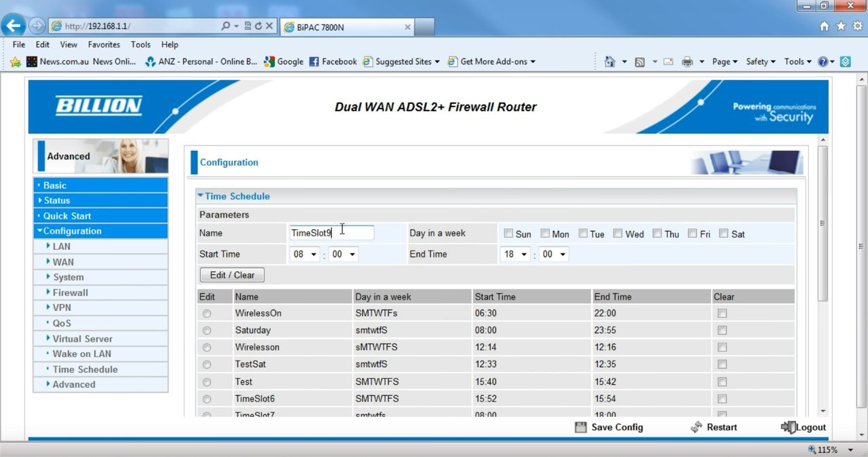The width and height of the screenshot is (868, 457).
Task: Enable the Mon day checkbox
Action: coord(545,234)
